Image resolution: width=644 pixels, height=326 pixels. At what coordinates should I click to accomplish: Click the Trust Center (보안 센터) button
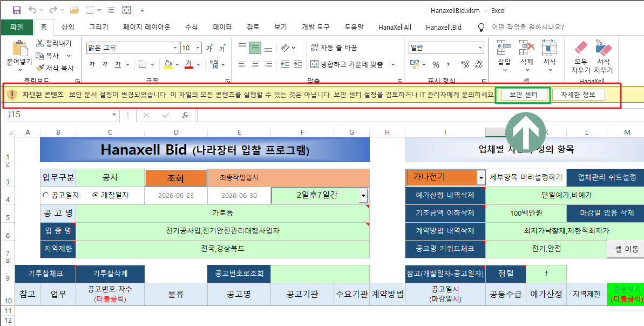[523, 95]
